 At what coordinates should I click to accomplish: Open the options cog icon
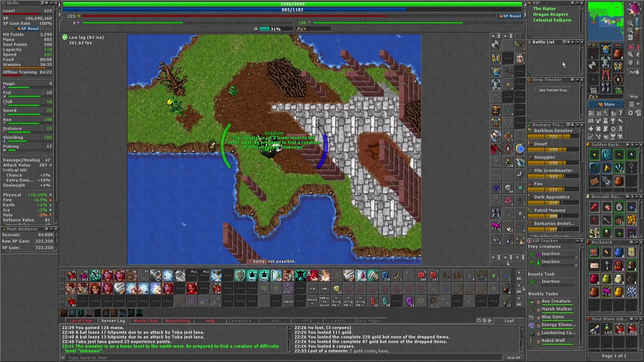tap(630, 113)
